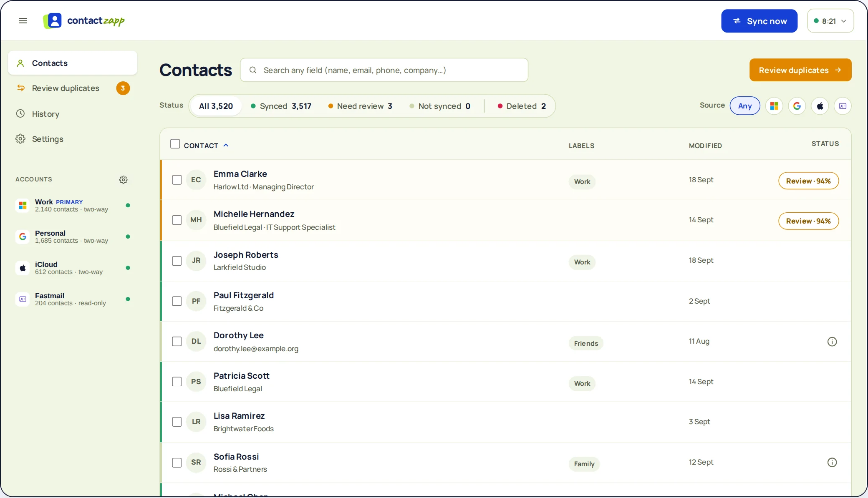Click the search magnifier icon
This screenshot has width=868, height=498.
click(x=253, y=70)
